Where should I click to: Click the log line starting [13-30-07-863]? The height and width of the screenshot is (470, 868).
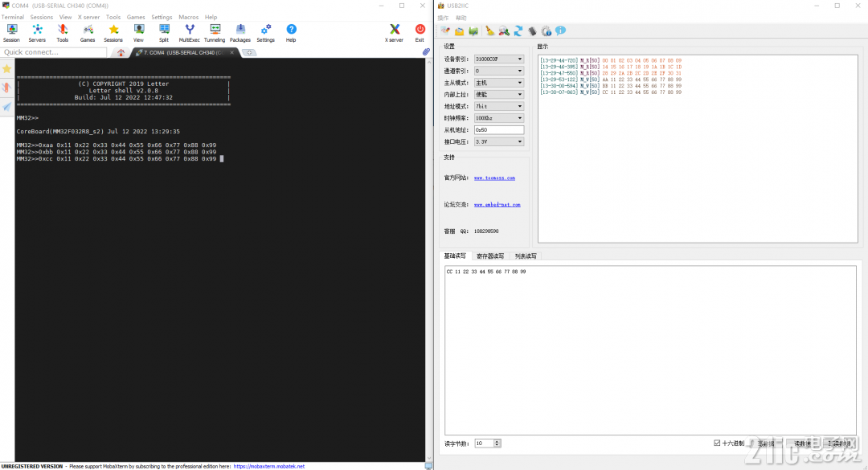611,92
